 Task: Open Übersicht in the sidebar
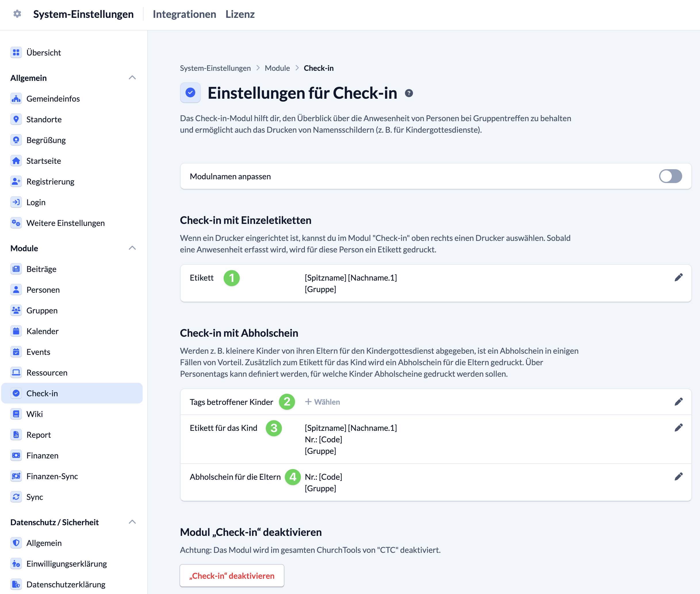click(43, 53)
